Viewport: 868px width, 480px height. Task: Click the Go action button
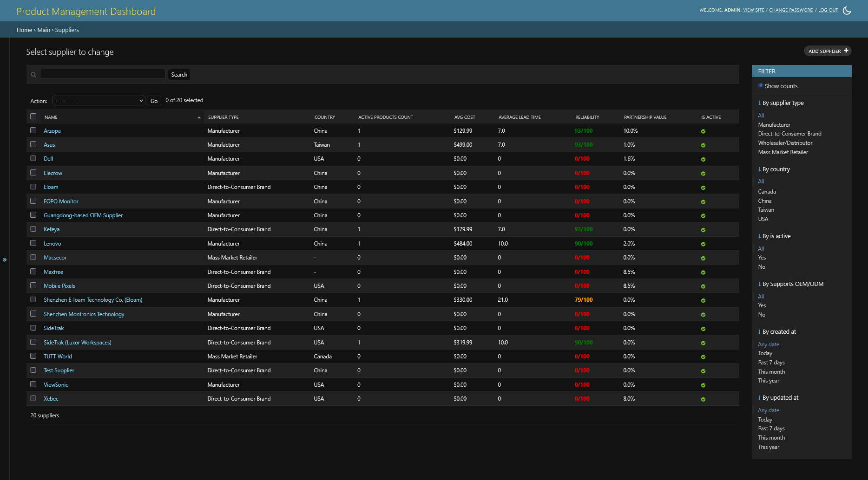154,101
